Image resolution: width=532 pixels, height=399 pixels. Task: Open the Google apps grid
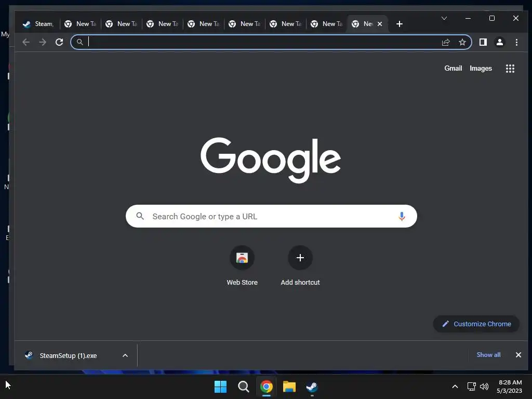point(510,69)
